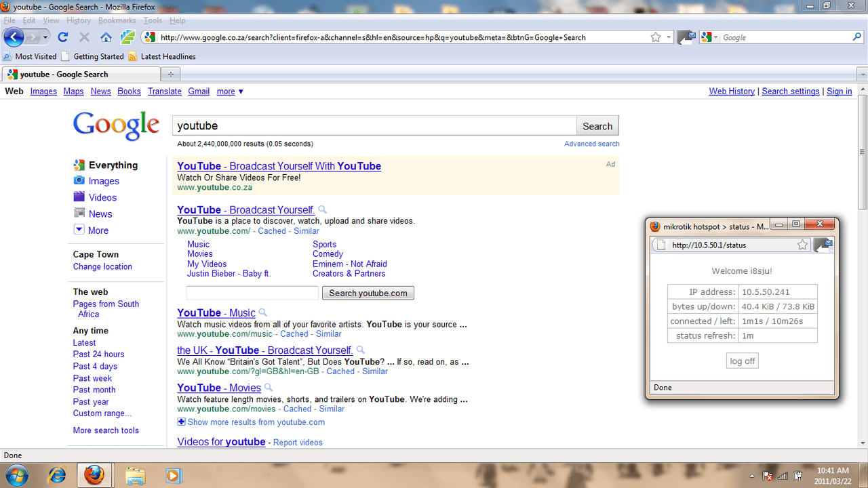The width and height of the screenshot is (868, 488).
Task: Click the youtube.com site search input box
Action: click(x=252, y=293)
